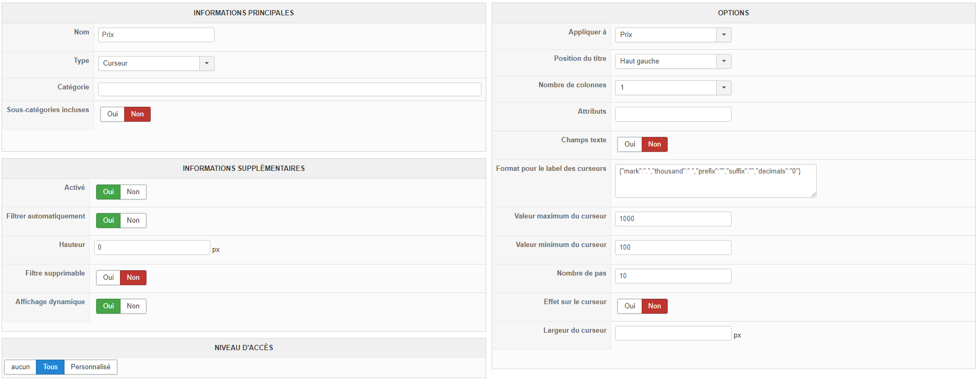Image resolution: width=980 pixels, height=384 pixels.
Task: Focus the Catégorie input field
Action: point(290,89)
